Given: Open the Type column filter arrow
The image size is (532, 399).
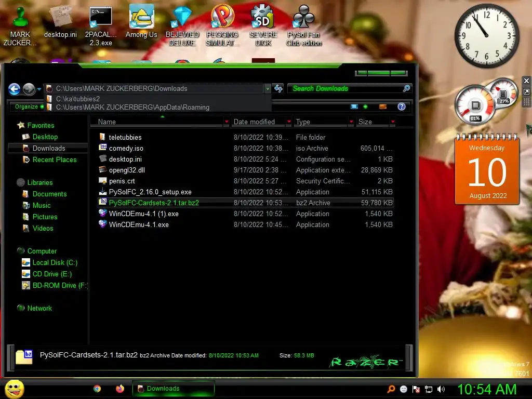Looking at the screenshot, I should click(x=352, y=122).
